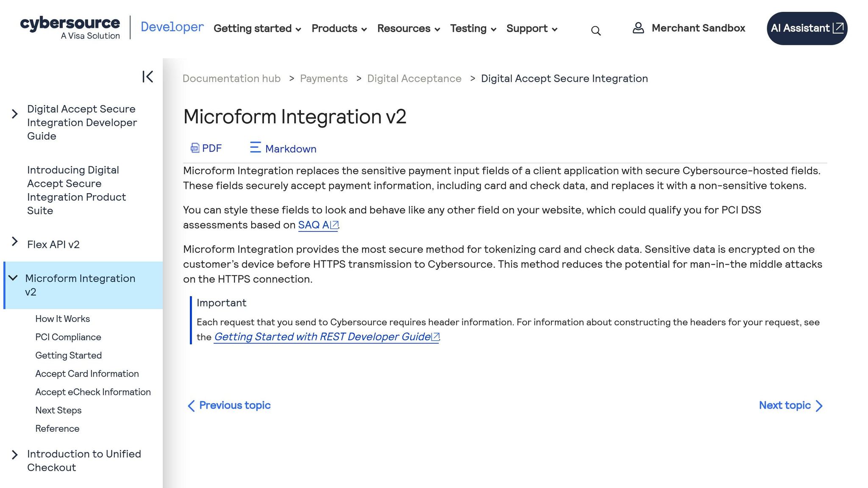Open Getting Started with REST Developer Guide
Image resolution: width=868 pixels, height=488 pixels.
[326, 337]
